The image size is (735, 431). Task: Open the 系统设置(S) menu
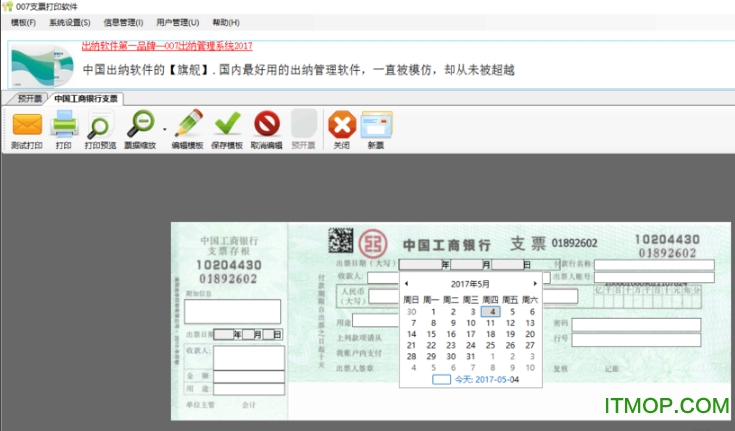69,22
